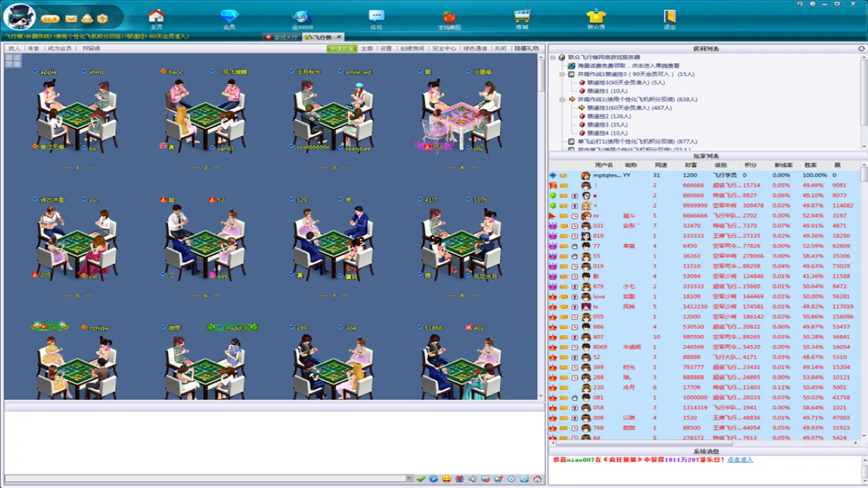The width and height of the screenshot is (868, 488).
Task: Open the chat input dropdown arrow
Action: pos(409,479)
